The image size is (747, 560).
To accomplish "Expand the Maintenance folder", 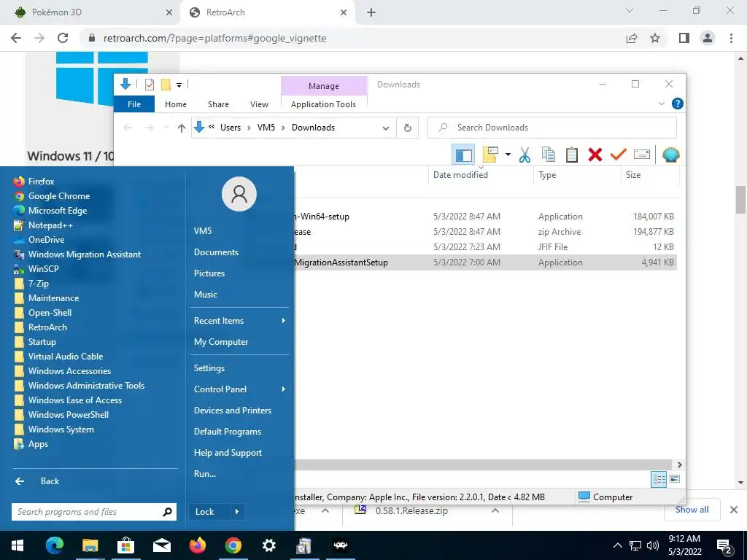I will [53, 298].
